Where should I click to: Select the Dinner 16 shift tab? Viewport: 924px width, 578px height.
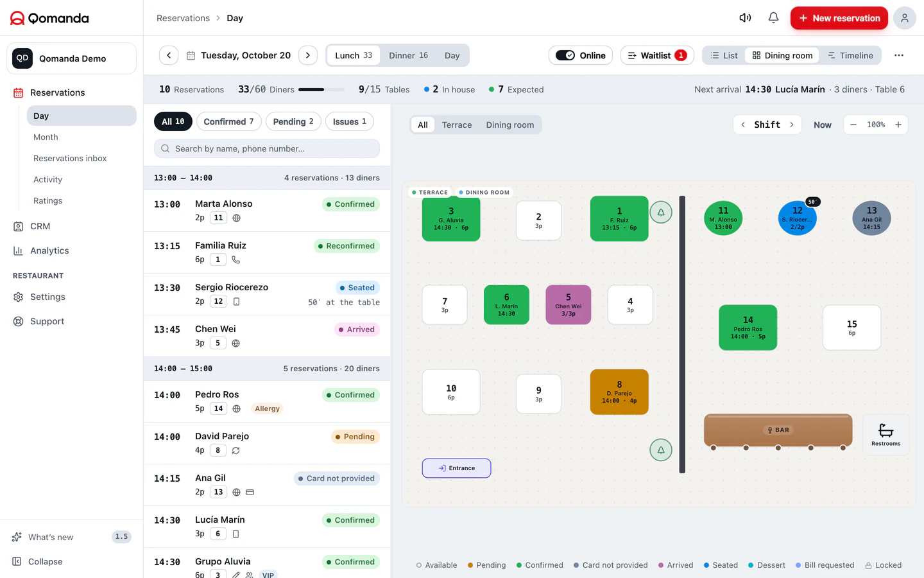coord(408,55)
